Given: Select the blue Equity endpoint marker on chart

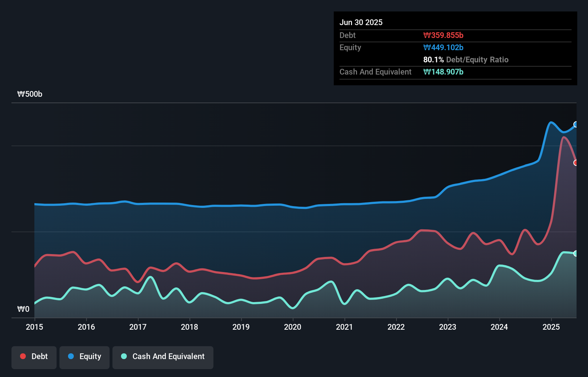Looking at the screenshot, I should pyautogui.click(x=575, y=125).
